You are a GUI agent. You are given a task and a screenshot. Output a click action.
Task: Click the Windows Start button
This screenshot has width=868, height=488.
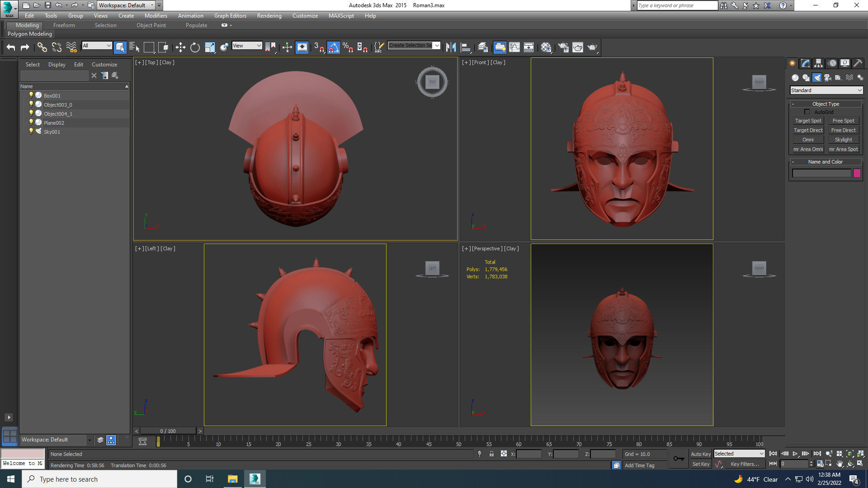(11, 479)
